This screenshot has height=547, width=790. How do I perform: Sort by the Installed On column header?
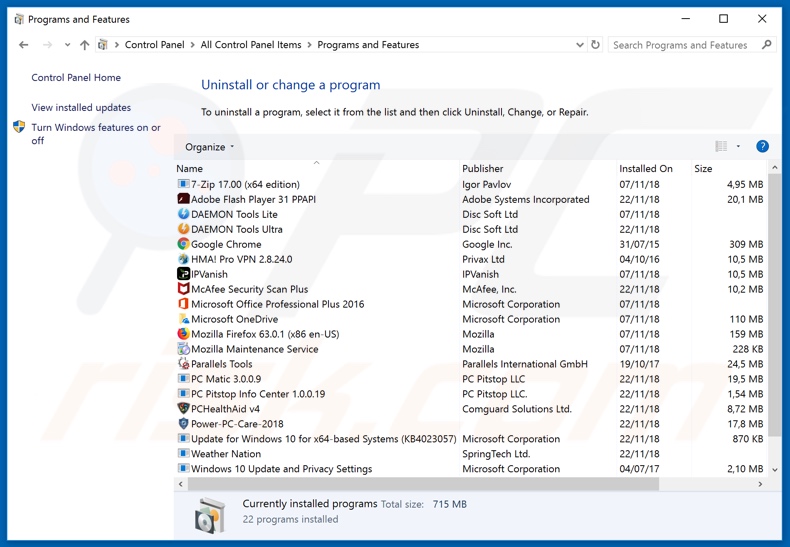point(646,169)
